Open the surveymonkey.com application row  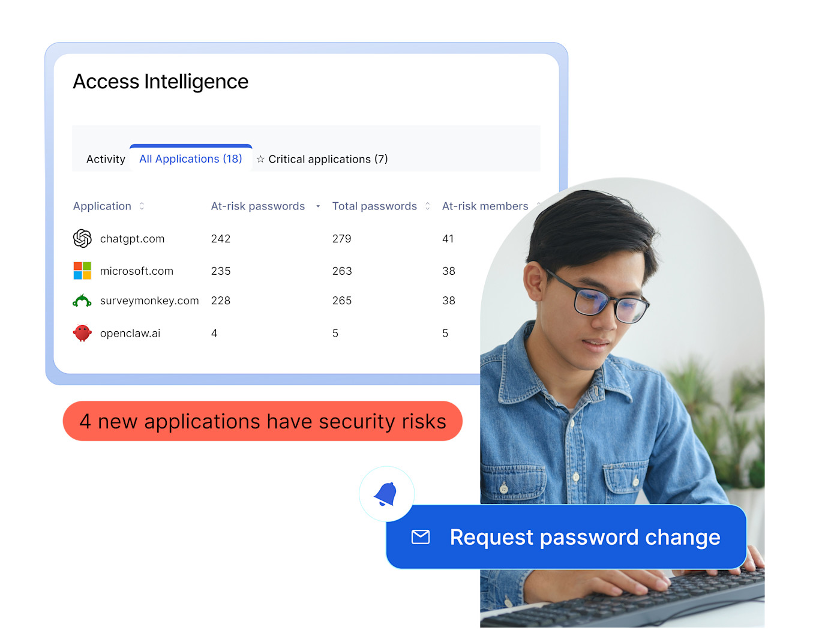coord(276,301)
